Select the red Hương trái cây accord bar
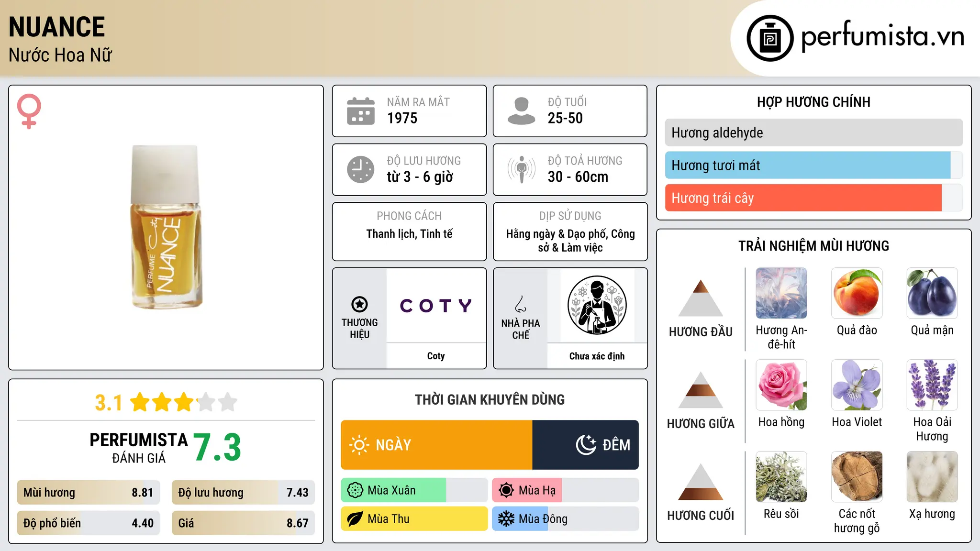Image resolution: width=980 pixels, height=551 pixels. pos(813,198)
